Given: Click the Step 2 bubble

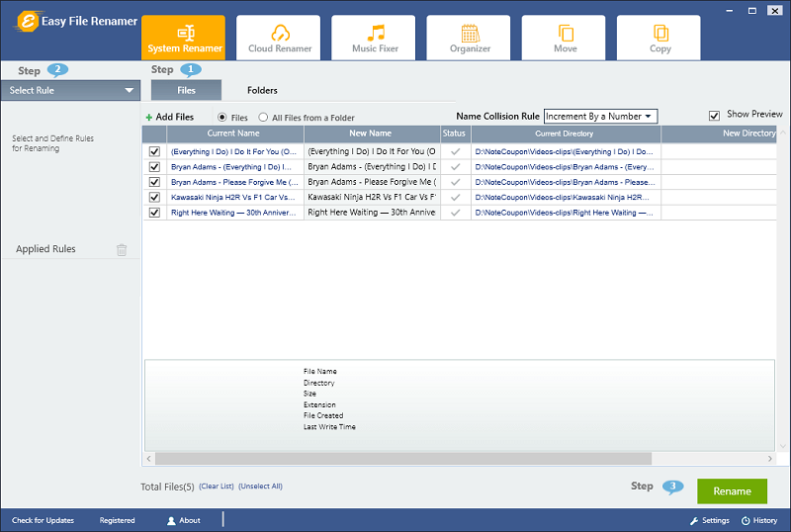Looking at the screenshot, I should pyautogui.click(x=57, y=69).
